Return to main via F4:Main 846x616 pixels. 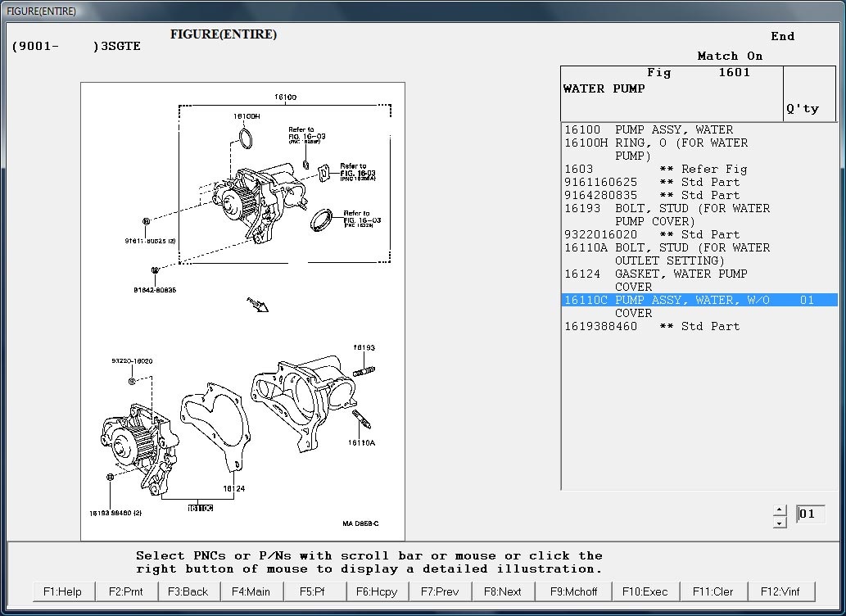click(x=251, y=591)
